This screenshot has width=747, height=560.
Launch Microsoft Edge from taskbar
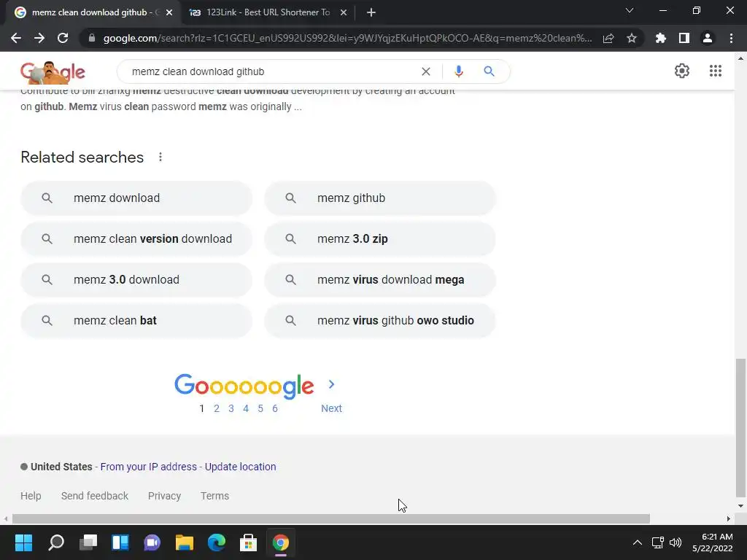coord(216,542)
